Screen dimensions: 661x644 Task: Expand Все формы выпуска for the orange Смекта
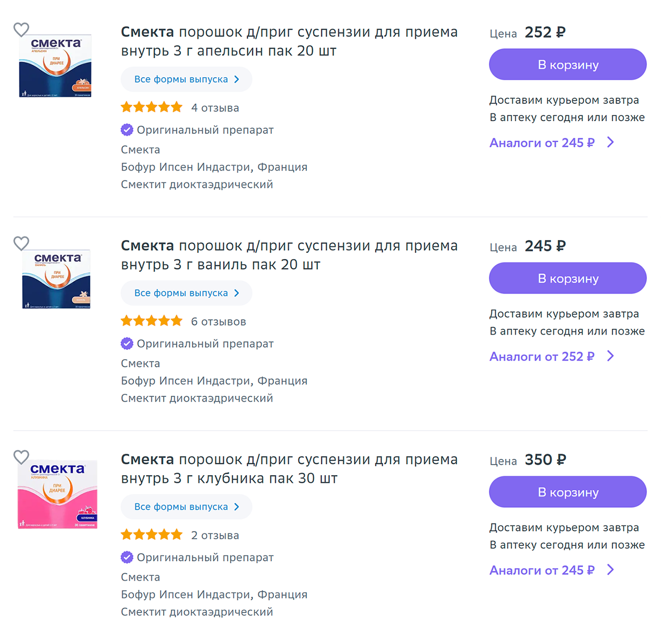[186, 79]
